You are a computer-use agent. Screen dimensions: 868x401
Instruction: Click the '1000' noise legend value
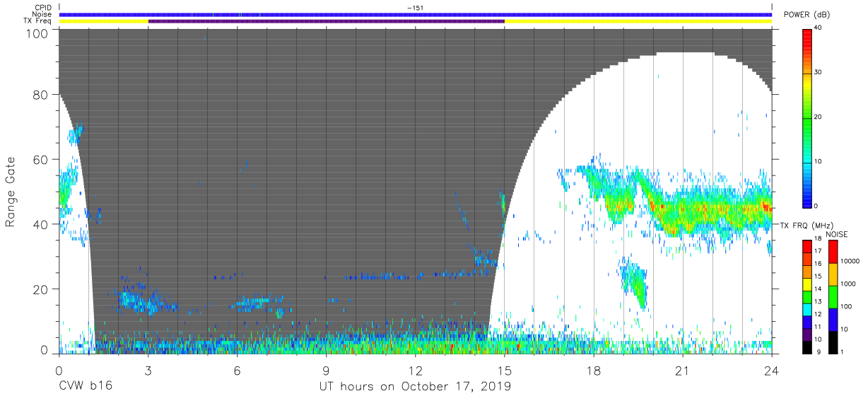(x=849, y=284)
